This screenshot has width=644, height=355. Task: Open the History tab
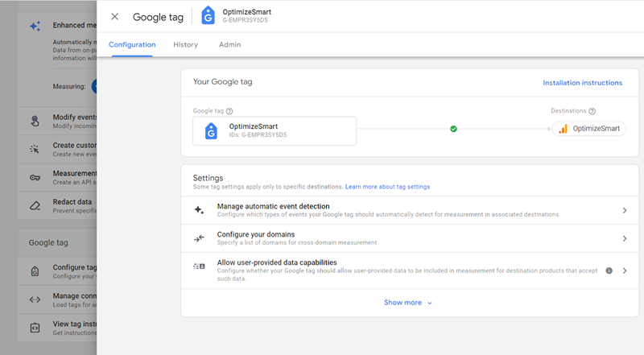(x=185, y=44)
